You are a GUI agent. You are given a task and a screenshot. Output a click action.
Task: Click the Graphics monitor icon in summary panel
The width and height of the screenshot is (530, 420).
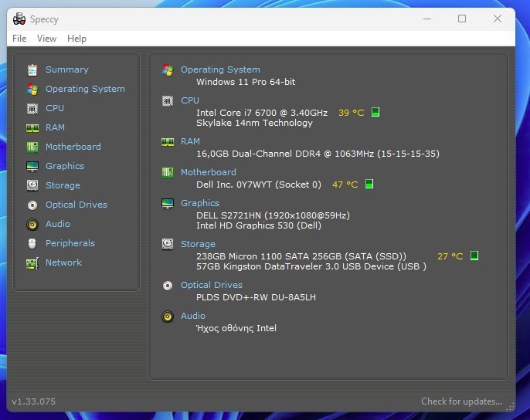pos(168,203)
